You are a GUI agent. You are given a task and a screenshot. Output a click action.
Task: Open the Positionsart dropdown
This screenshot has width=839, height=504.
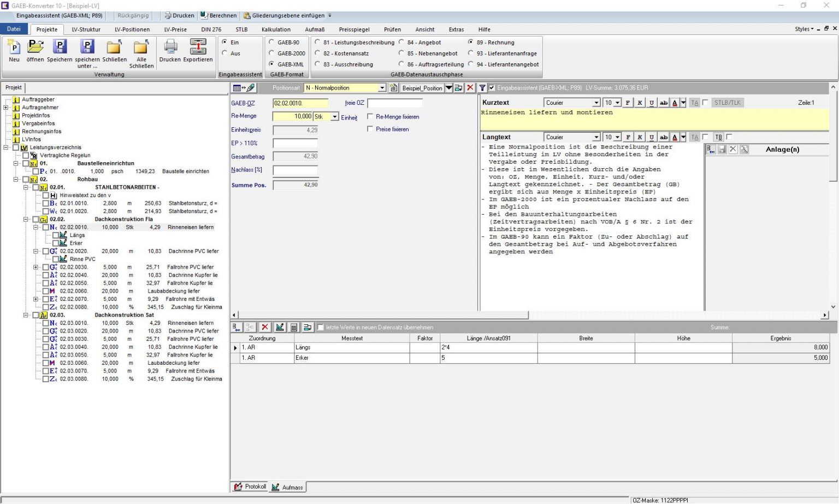[x=382, y=88]
